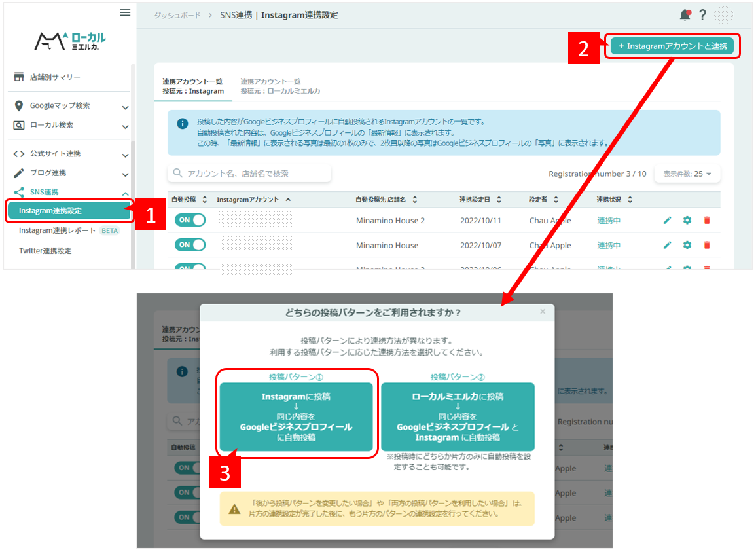The image size is (756, 550).
Task: Open the user avatar menu
Action: click(x=723, y=15)
